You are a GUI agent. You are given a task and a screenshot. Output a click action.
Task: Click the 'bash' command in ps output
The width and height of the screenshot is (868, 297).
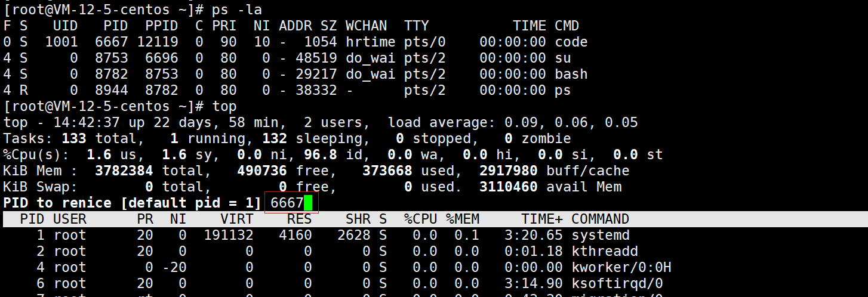(571, 75)
